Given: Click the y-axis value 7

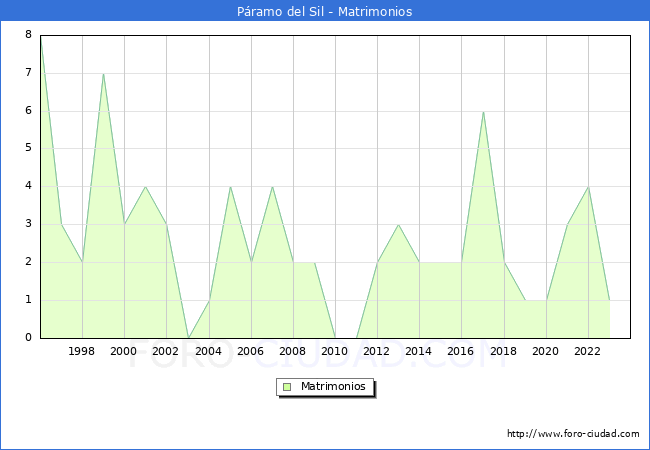Looking at the screenshot, I should (x=28, y=73).
